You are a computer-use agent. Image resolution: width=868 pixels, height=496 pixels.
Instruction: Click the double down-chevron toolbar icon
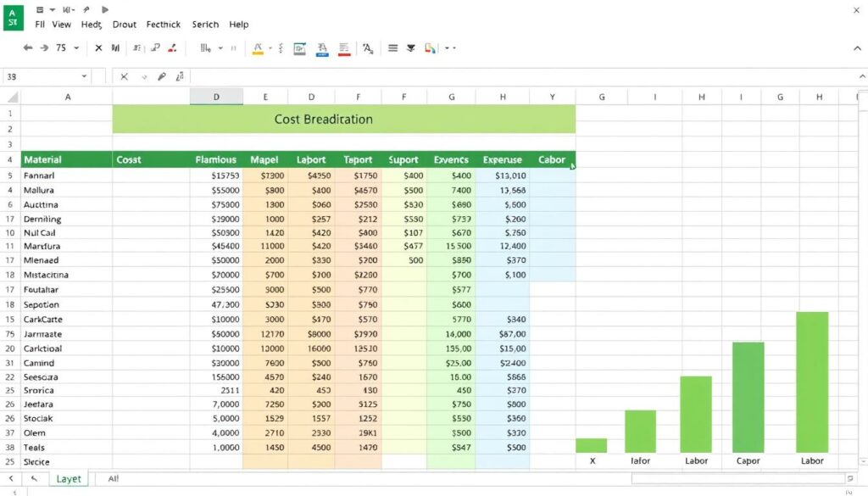(411, 48)
